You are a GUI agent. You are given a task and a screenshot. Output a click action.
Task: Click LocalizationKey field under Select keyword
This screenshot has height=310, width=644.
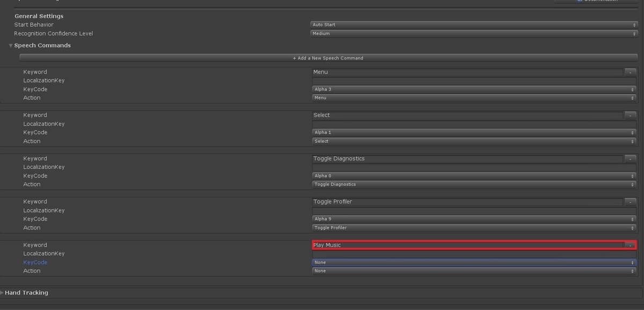474,124
